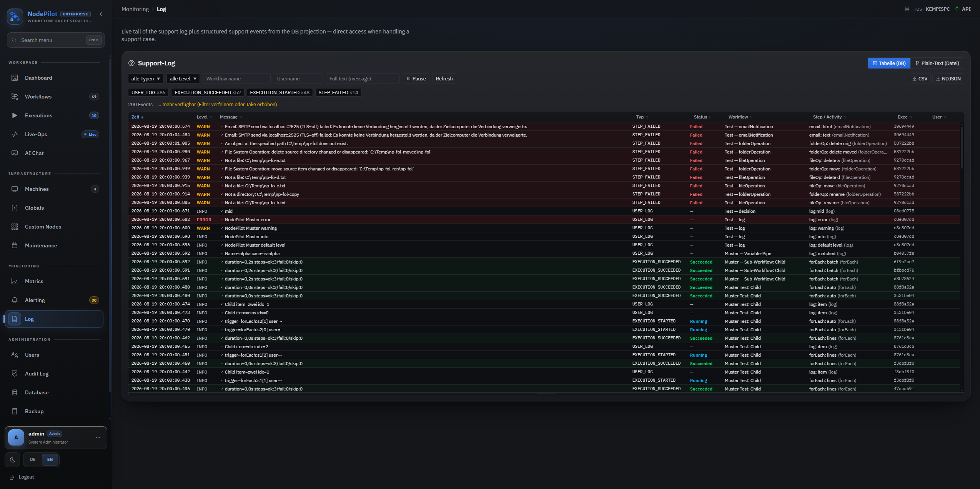Screen dimensions: 980x489
Task: Focus the Full text (message) field
Action: coord(363,78)
